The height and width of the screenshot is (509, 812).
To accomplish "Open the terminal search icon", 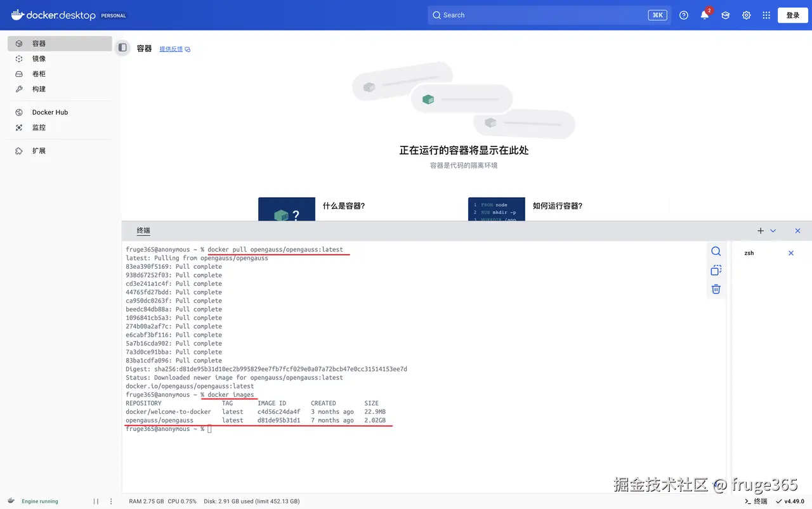I will 716,251.
